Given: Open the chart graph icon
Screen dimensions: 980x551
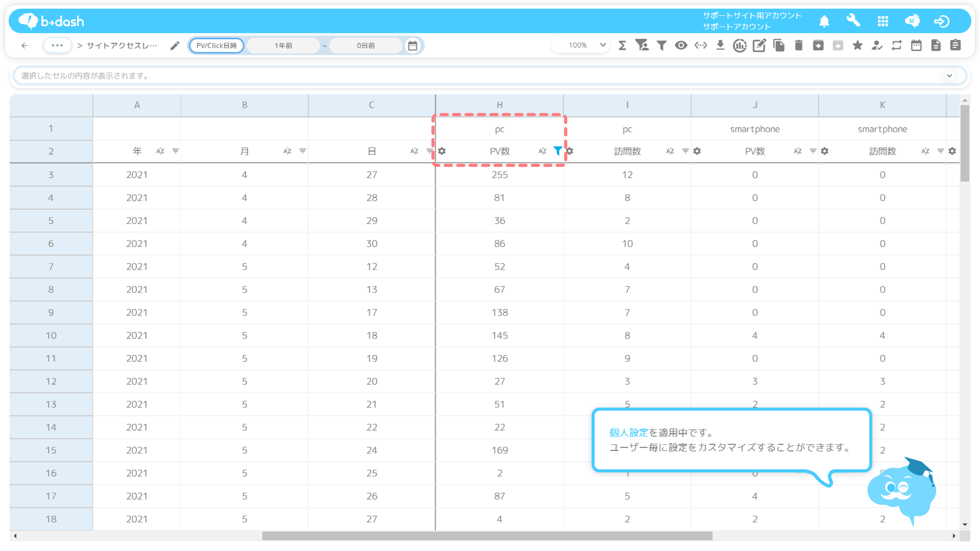Looking at the screenshot, I should [x=739, y=46].
